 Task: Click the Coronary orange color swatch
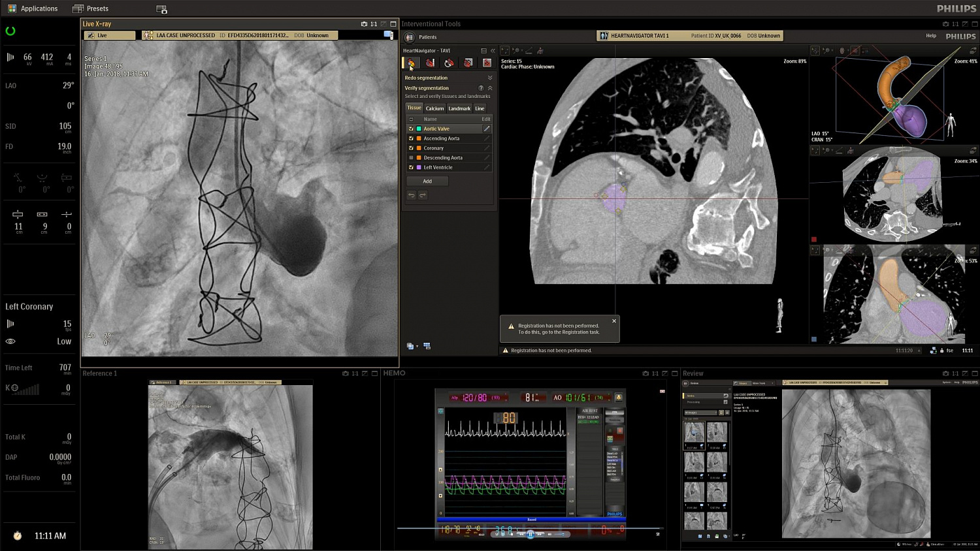[x=419, y=148]
